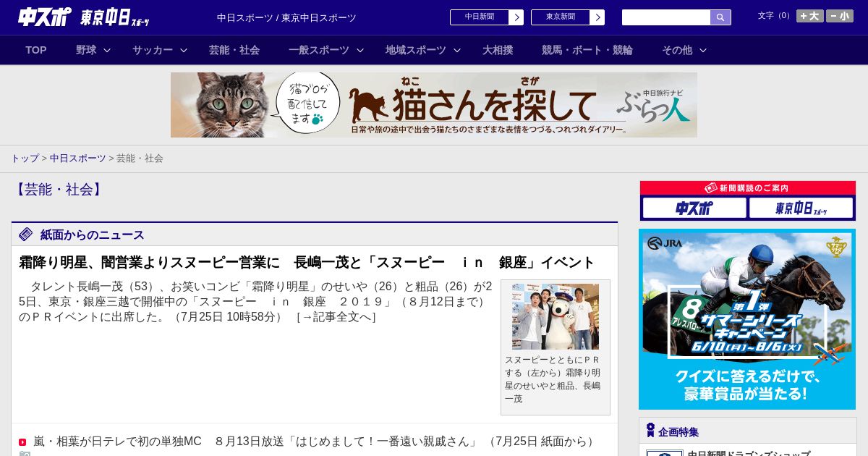
Task: Click the 東京中日スポーツ subscription button
Action: coord(801,208)
